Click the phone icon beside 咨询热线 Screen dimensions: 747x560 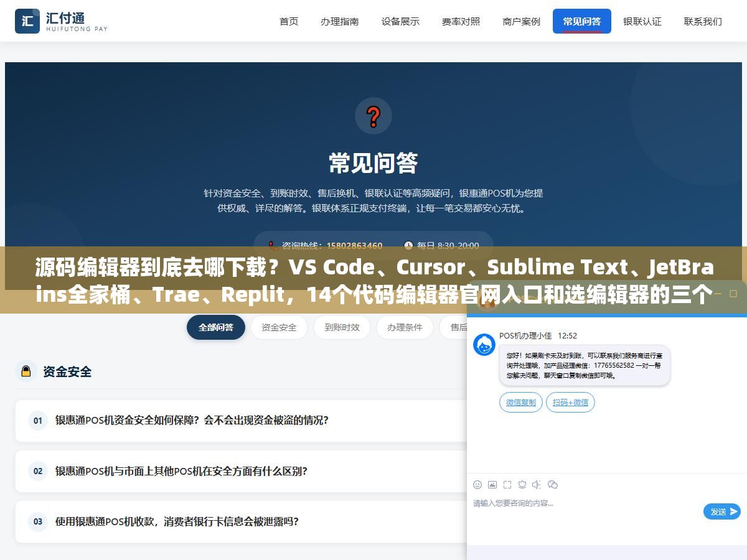273,246
